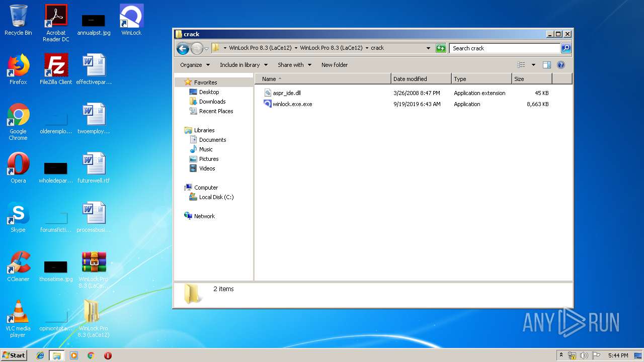
Task: Open the Documents library
Action: (212, 140)
